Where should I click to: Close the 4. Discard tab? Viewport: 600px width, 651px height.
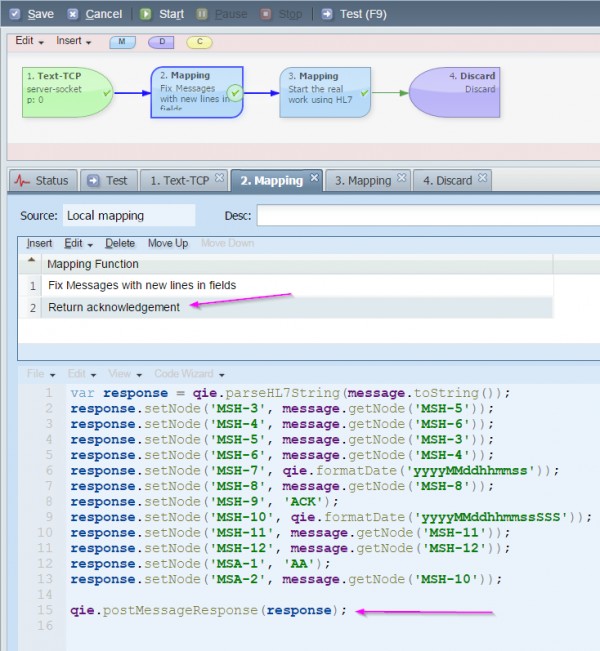tap(482, 179)
